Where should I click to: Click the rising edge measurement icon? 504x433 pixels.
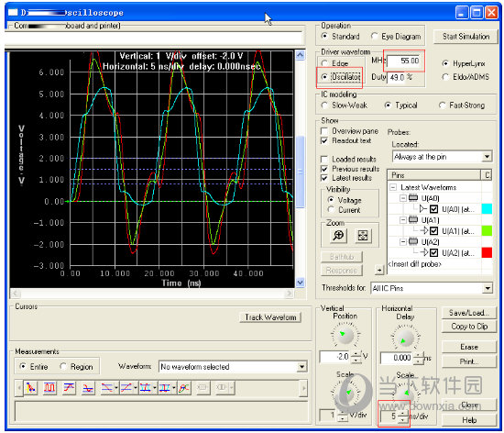[x=69, y=388]
